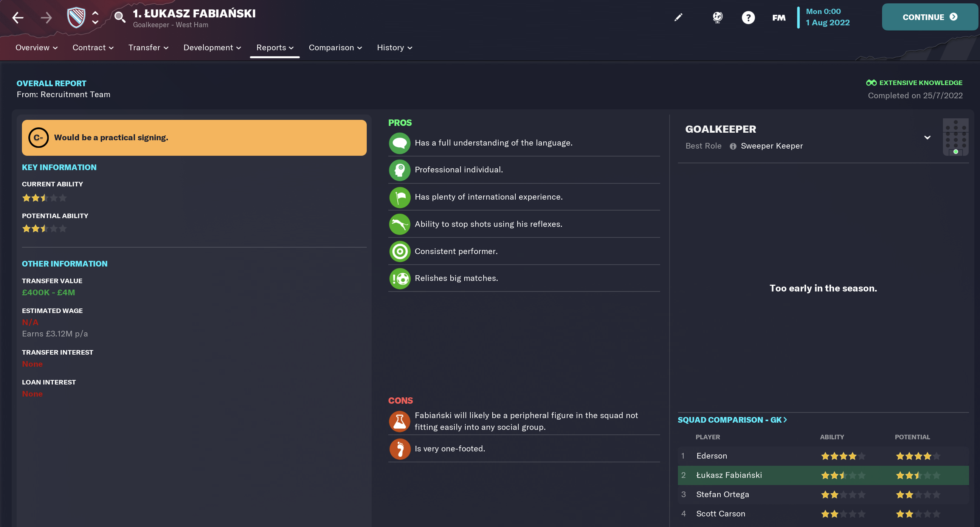Click the POTENTIAL column header

[912, 437]
